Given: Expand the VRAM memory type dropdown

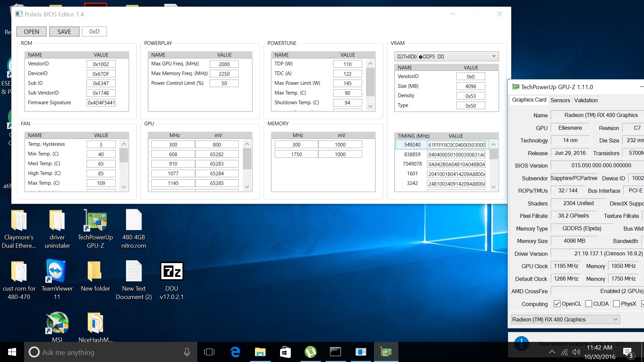Looking at the screenshot, I should tap(446, 56).
